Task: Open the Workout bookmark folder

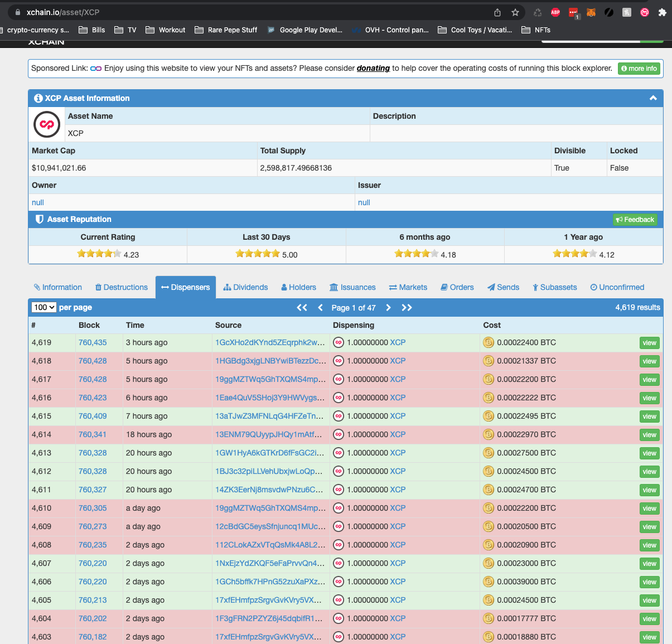Action: [x=166, y=30]
